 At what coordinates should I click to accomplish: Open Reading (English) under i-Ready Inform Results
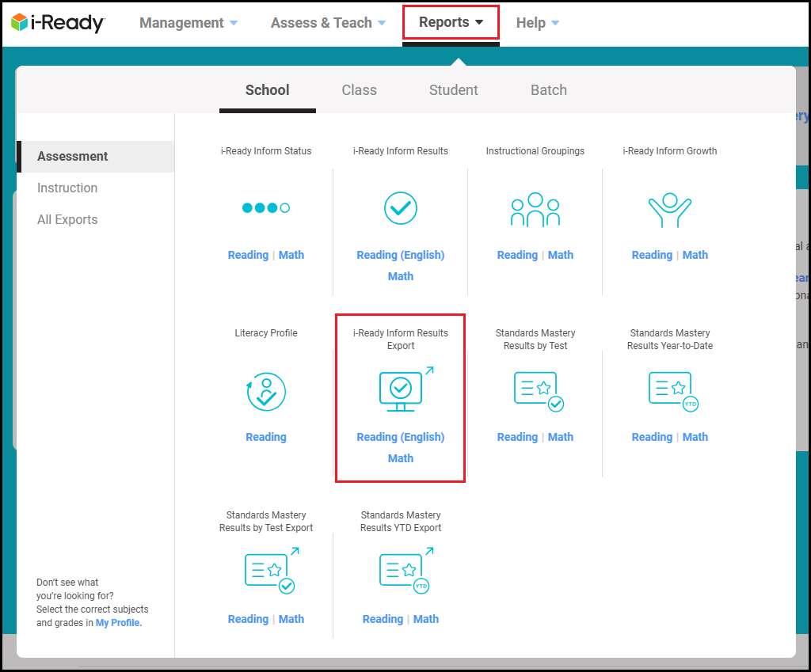coord(400,255)
